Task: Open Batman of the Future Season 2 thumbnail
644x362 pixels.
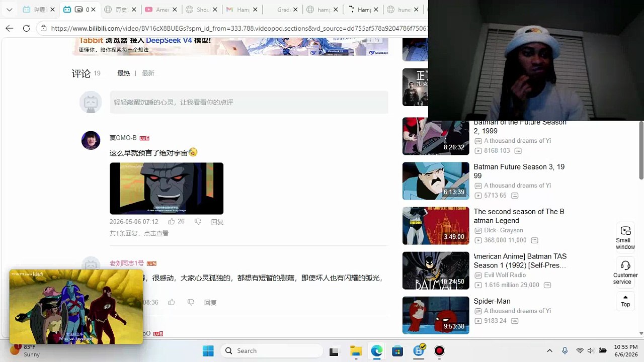Action: (x=436, y=136)
